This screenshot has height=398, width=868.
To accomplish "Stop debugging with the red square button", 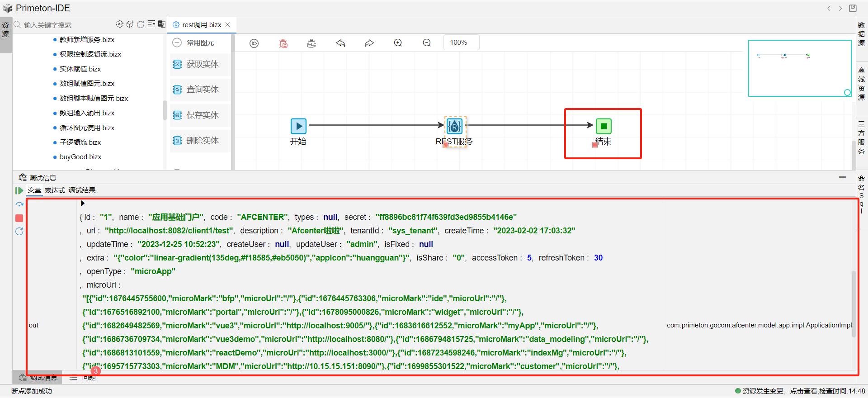I will click(19, 218).
